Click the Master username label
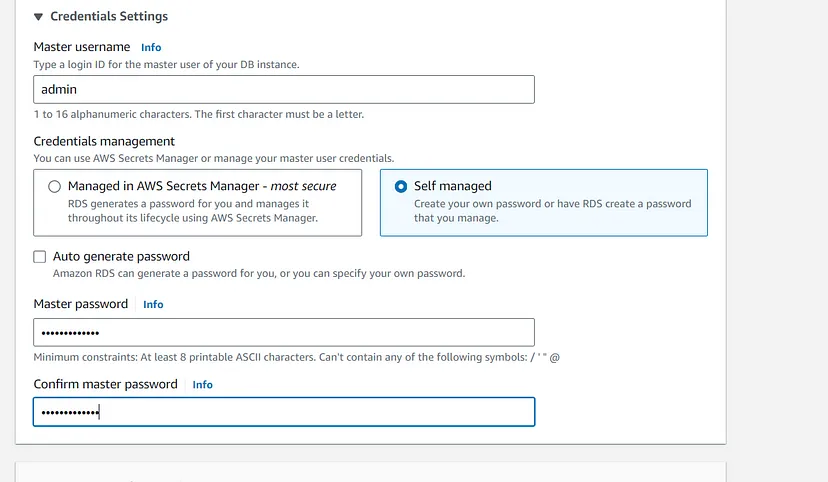Screen dimensions: 828x482 click(82, 47)
